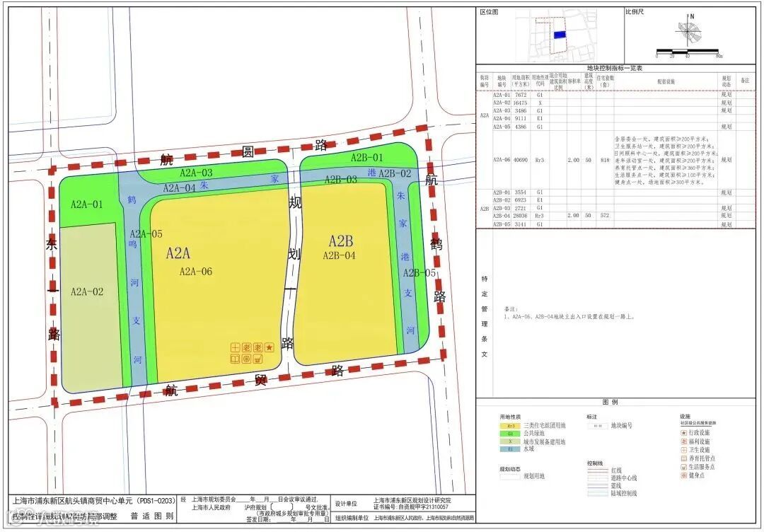This screenshot has width=764, height=532.
Task: Click the 老 icon beside the cross icon on the map
Action: pyautogui.click(x=247, y=347)
